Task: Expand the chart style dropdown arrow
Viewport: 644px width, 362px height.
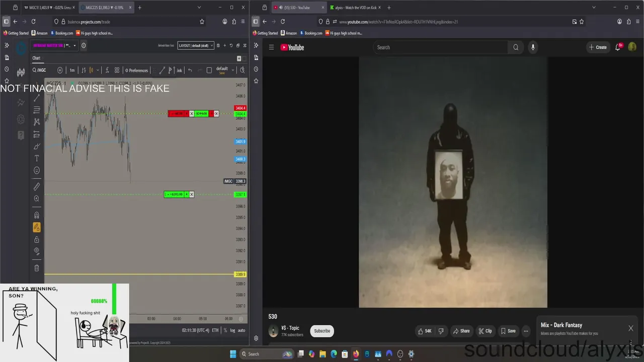Action: (x=98, y=70)
